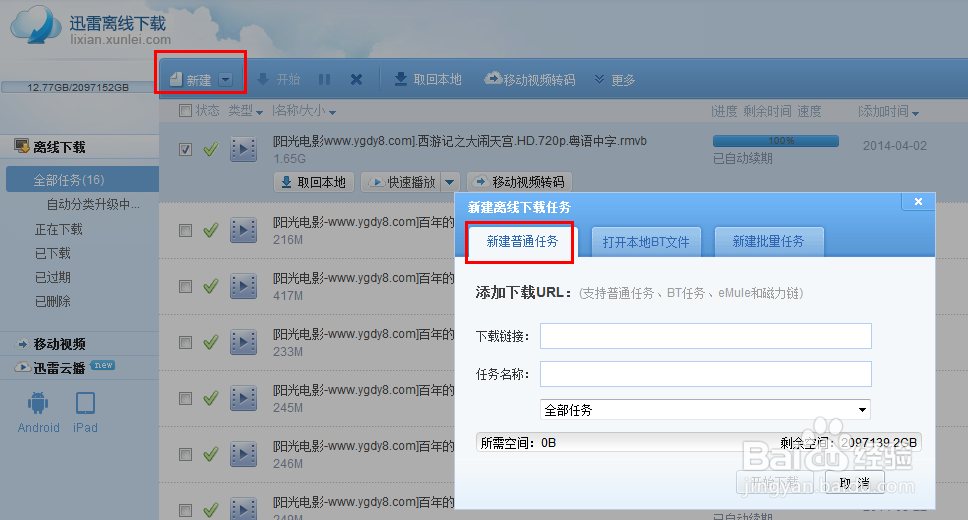This screenshot has height=520, width=968.
Task: Click the 下载链接 input field
Action: (706, 336)
